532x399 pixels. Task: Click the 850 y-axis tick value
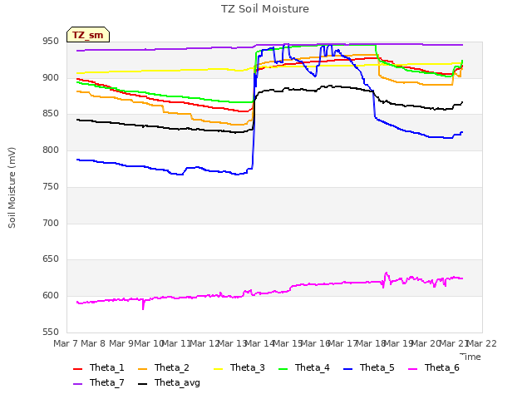pos(51,114)
